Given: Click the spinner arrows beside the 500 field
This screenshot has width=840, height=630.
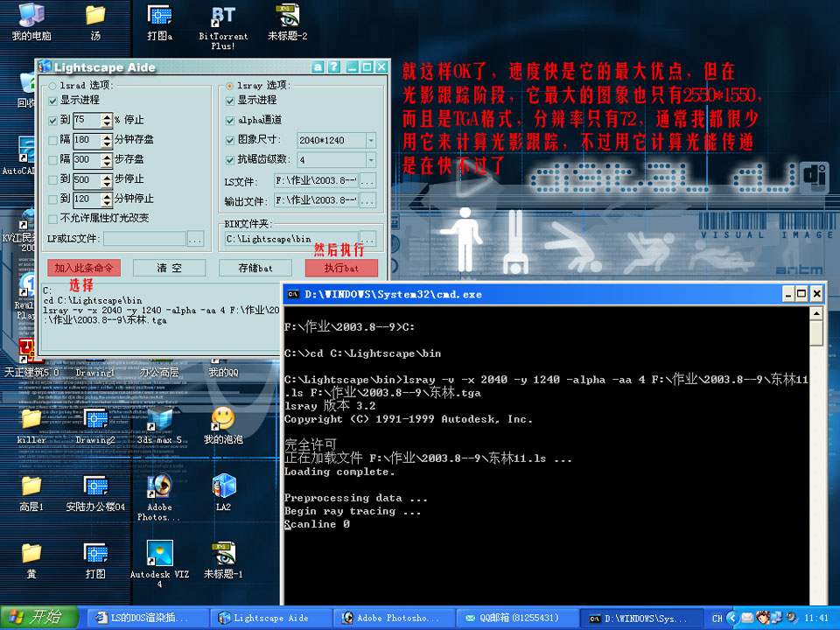Looking at the screenshot, I should 107,180.
